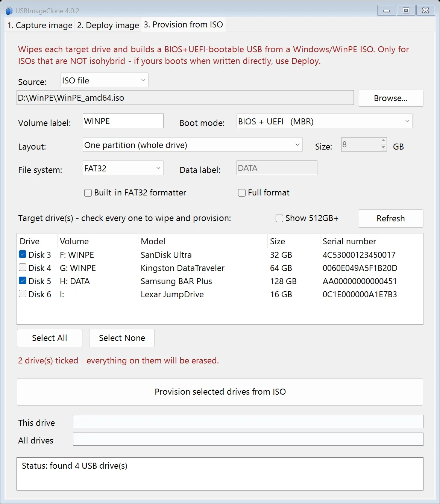Click the G: WINPE volume cell

78,268
